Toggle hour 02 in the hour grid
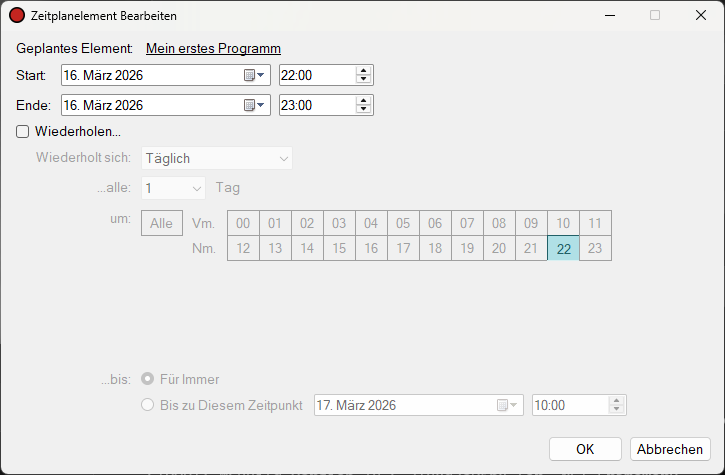725x475 pixels. point(307,223)
